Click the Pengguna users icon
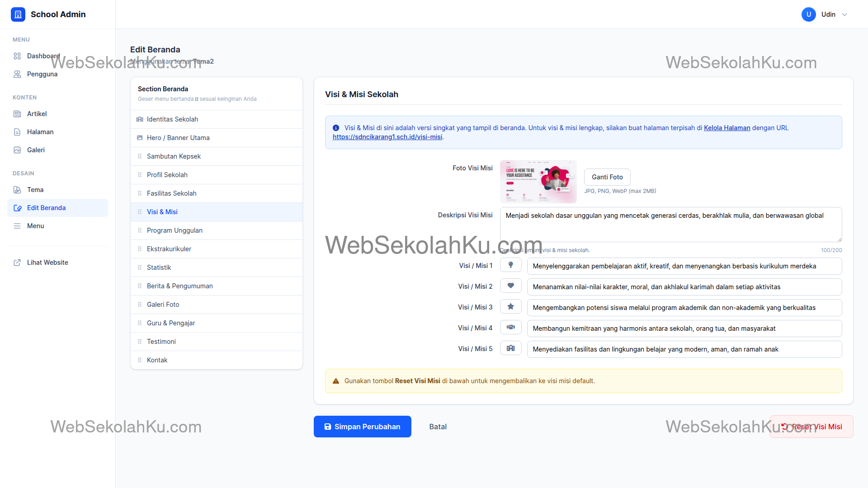Screen dimensions: 868x488 pyautogui.click(x=17, y=74)
